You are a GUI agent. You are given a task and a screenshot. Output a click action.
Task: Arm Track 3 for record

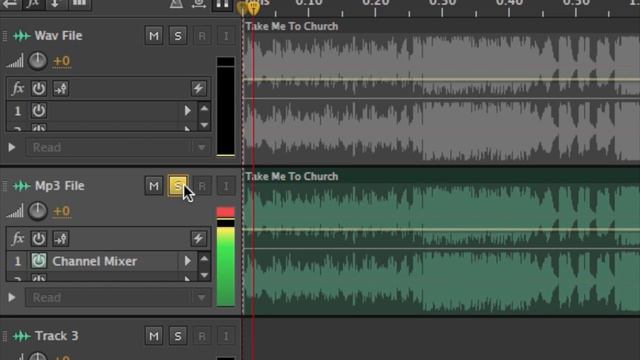pos(202,336)
